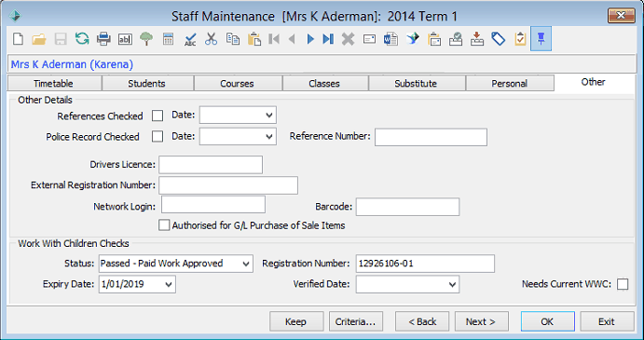644x340 pixels.
Task: Open the Verified Date dropdown
Action: [452, 284]
